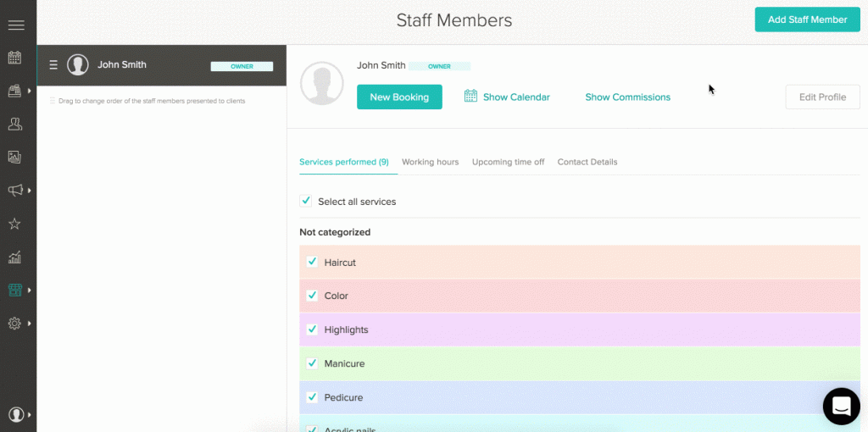Click the New Booking button
Screen dimensions: 868x432
[x=399, y=97]
